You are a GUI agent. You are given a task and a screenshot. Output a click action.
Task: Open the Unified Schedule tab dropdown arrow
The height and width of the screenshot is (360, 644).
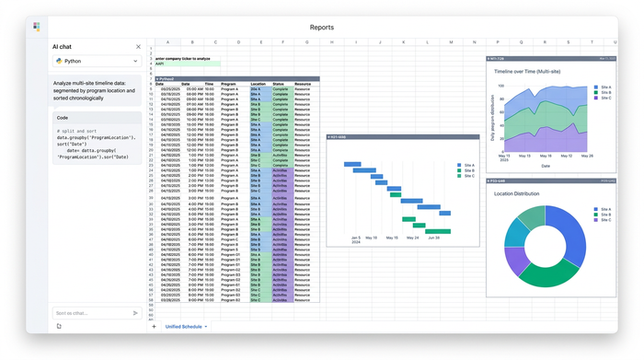click(x=206, y=327)
